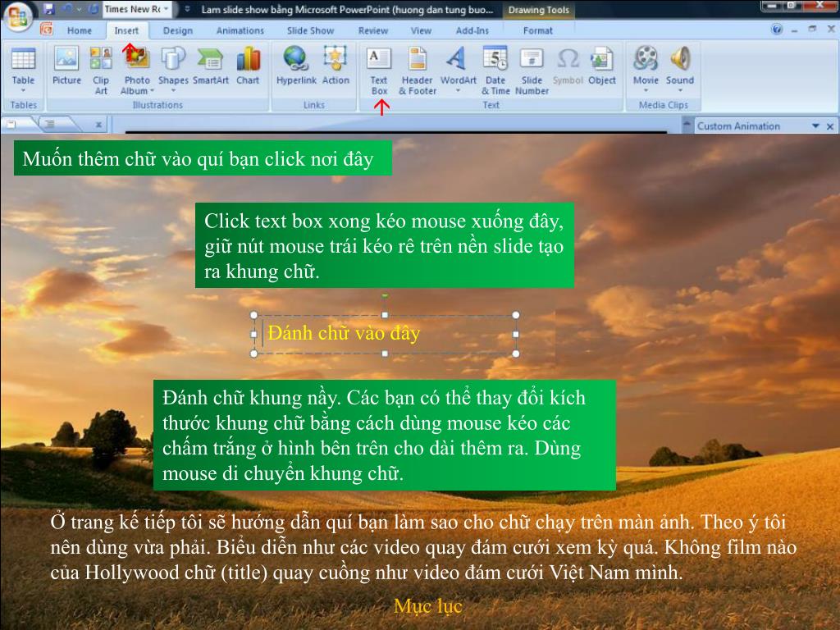
Task: Restore down the document window
Action: click(x=813, y=29)
